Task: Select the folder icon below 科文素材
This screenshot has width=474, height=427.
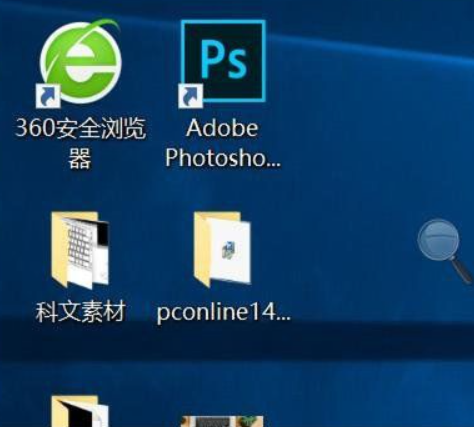Action: pyautogui.click(x=80, y=411)
